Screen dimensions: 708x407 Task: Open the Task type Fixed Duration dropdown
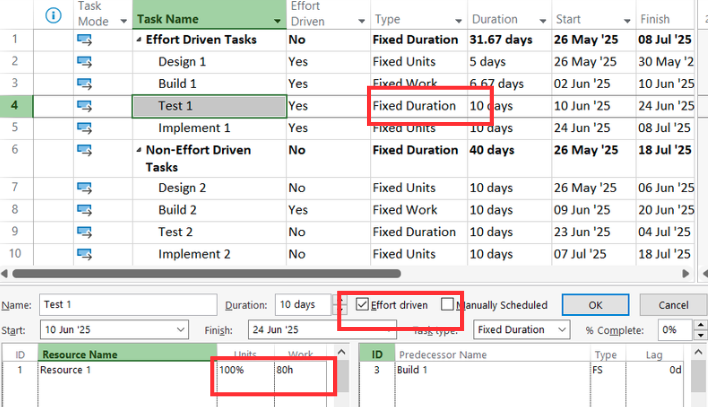[562, 330]
